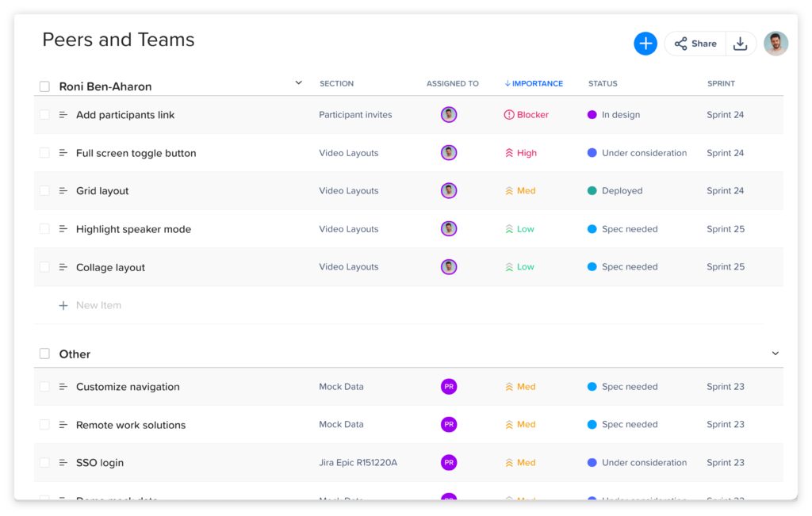
Task: Select all in Roni Ben-Aharon group
Action: point(44,86)
